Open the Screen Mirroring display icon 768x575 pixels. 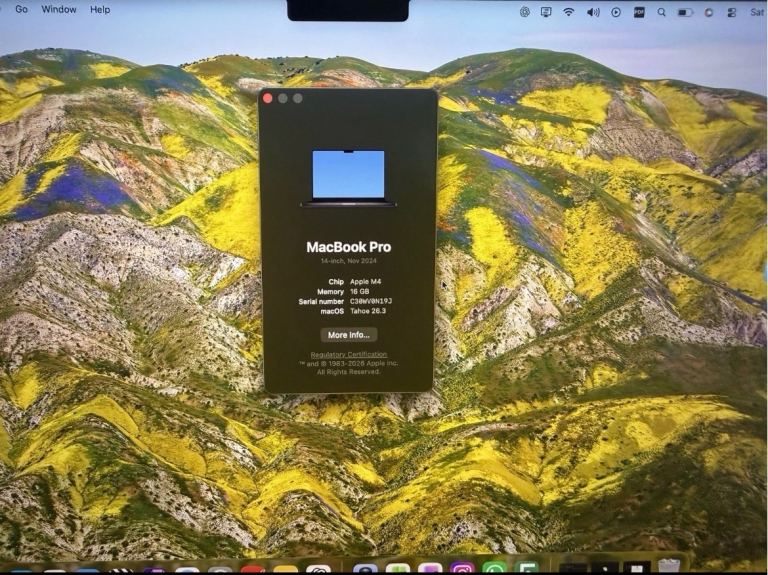click(546, 12)
